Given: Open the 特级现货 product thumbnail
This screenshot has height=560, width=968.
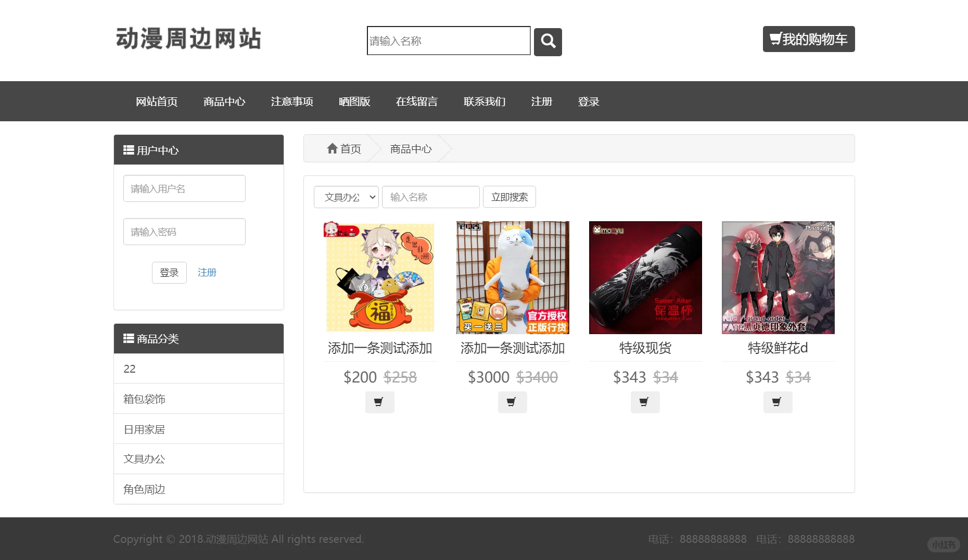Looking at the screenshot, I should click(x=645, y=277).
